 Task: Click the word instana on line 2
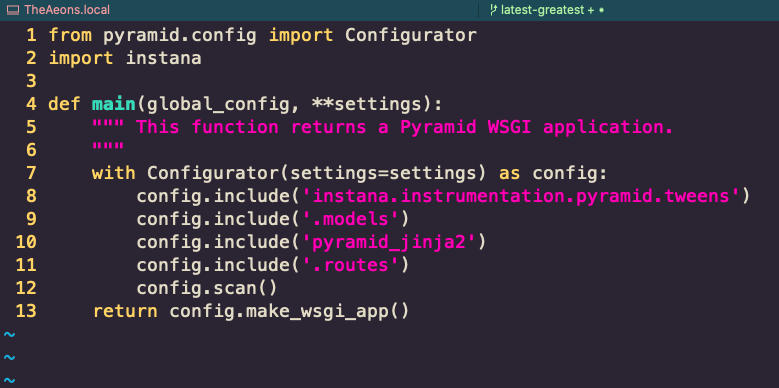[x=163, y=59]
